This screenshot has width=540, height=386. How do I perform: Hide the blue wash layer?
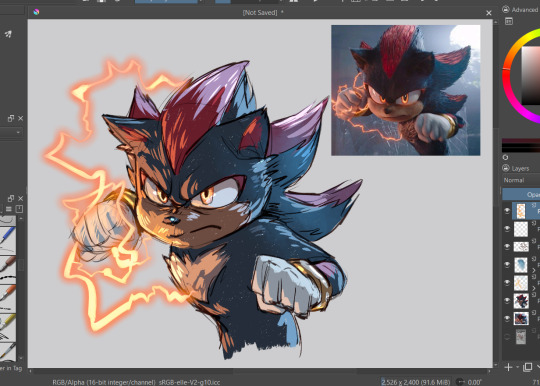[507, 264]
